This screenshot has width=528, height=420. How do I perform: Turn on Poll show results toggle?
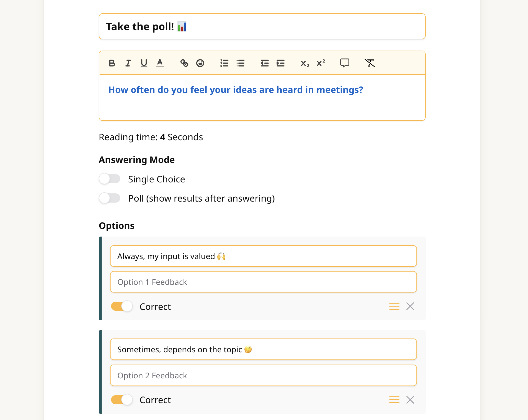110,198
